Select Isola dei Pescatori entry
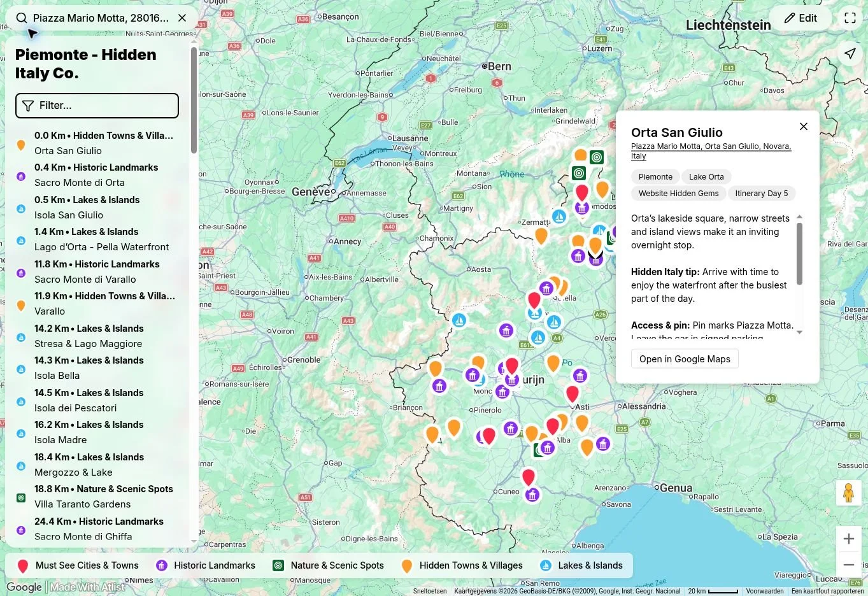Screen dimensions: 868x596 97,401
